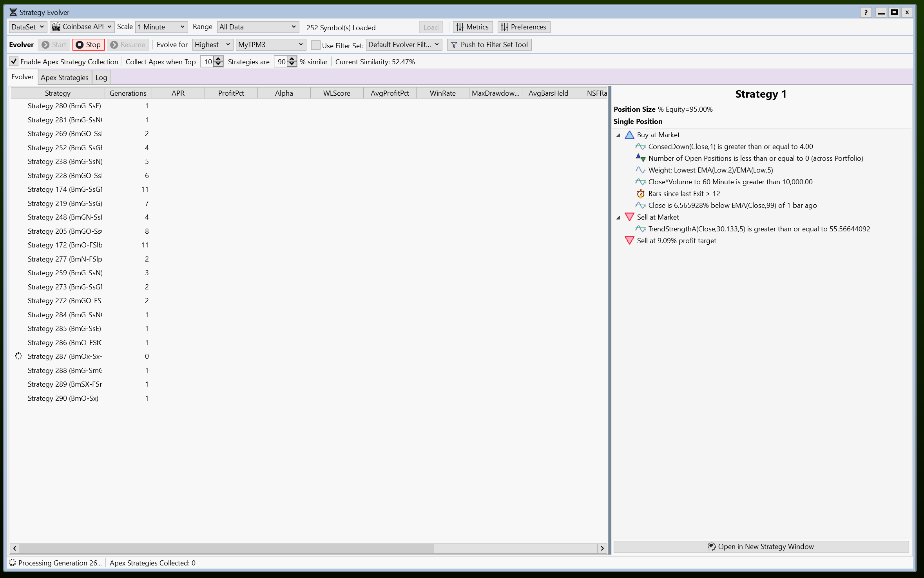The height and width of the screenshot is (578, 924).
Task: Click the horizontal scrollbar right arrow
Action: (x=602, y=548)
